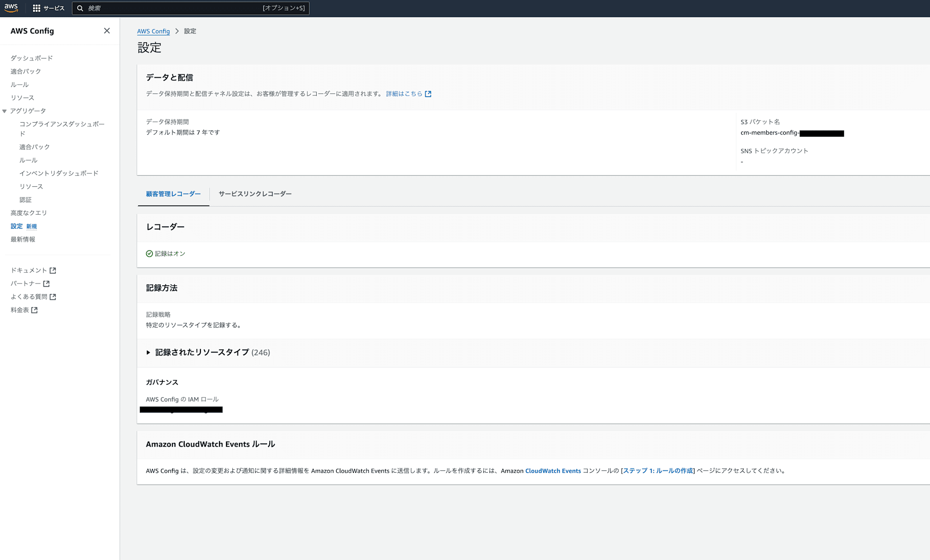Open 高度なクエリ in the sidebar
The height and width of the screenshot is (560, 930).
pyautogui.click(x=29, y=213)
